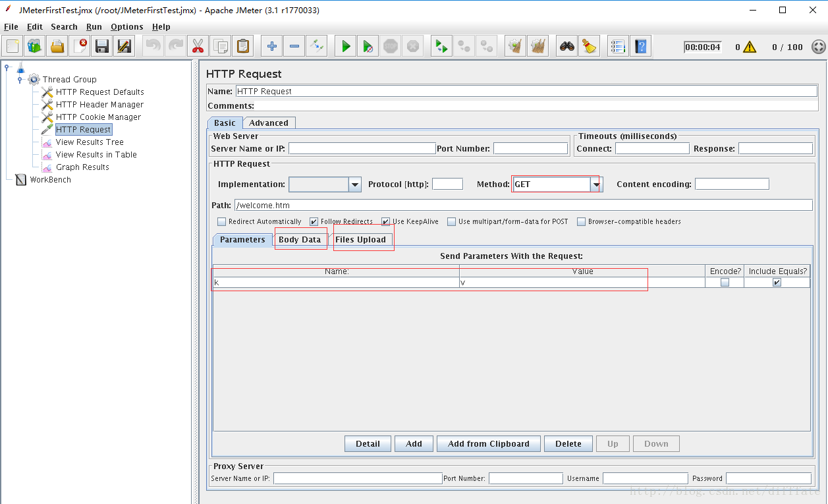Click the Clear icon with single broom

click(x=516, y=46)
